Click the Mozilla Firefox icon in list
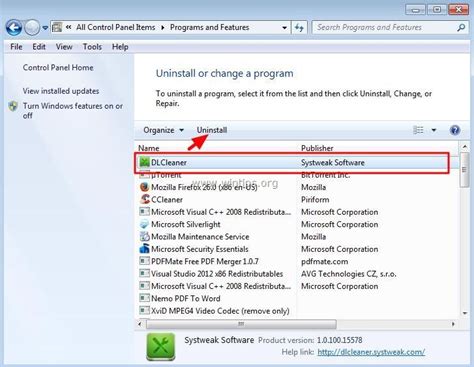The image size is (474, 367). [144, 187]
